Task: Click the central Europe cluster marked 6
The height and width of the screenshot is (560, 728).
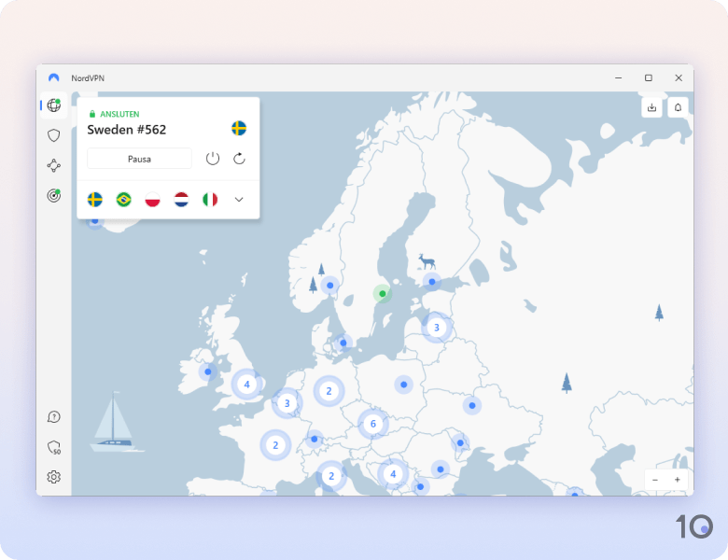Action: pyautogui.click(x=372, y=424)
